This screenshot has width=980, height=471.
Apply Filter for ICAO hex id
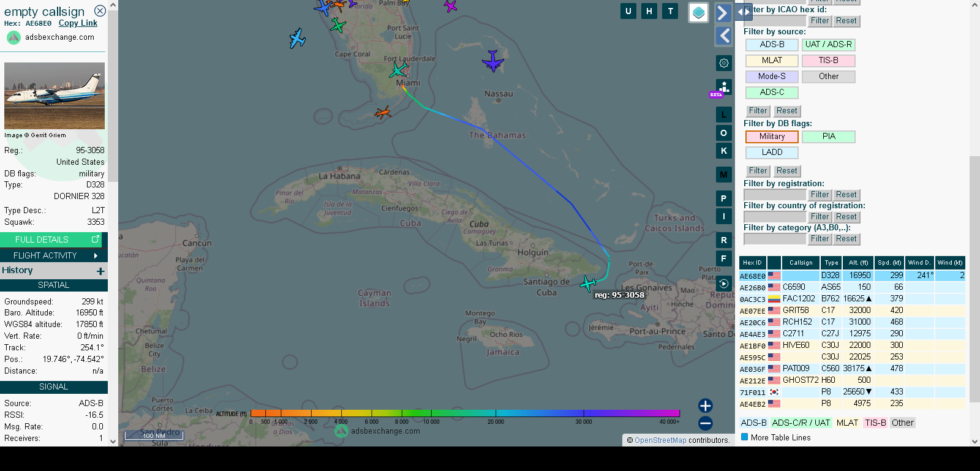(820, 21)
